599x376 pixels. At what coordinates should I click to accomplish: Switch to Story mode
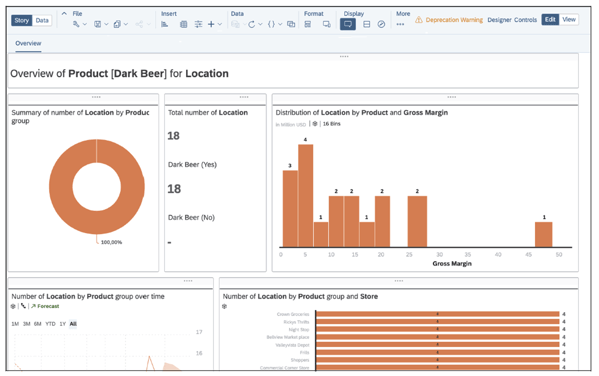pyautogui.click(x=21, y=20)
